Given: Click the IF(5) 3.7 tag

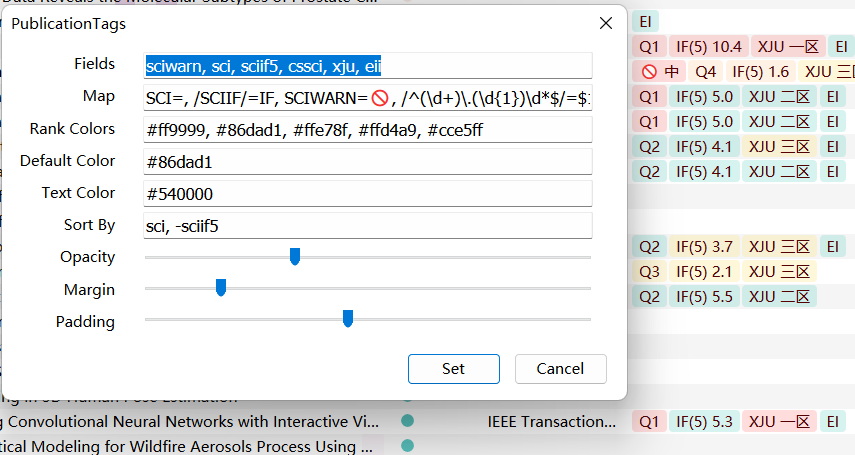Looking at the screenshot, I should click(704, 247).
